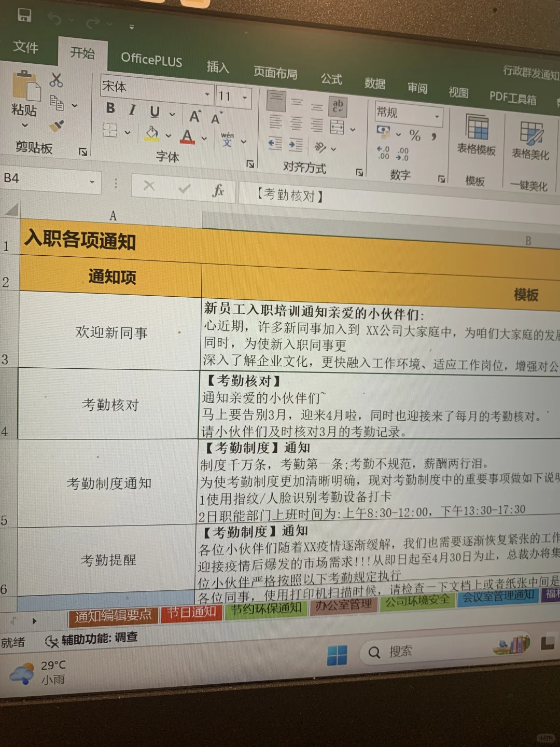Open the 数据 tab
This screenshot has height=747, width=560.
tap(374, 83)
